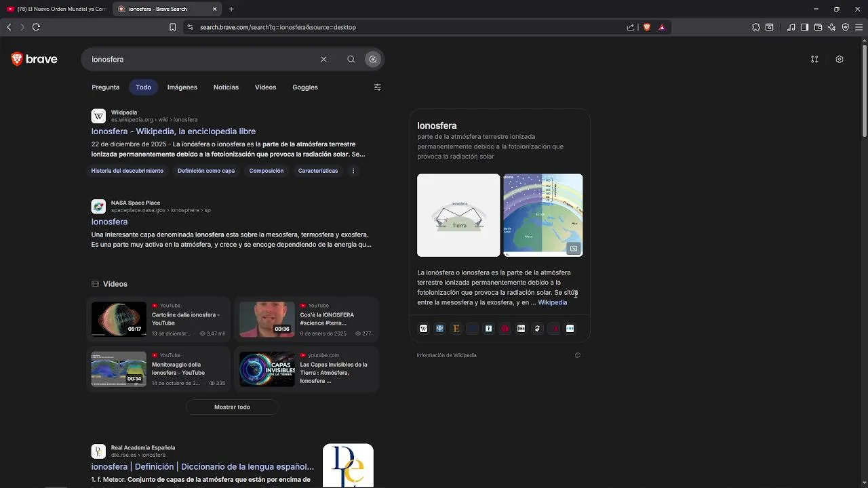Viewport: 868px width, 488px height.
Task: Open the image gallery icon on infobox picture
Action: point(574,249)
